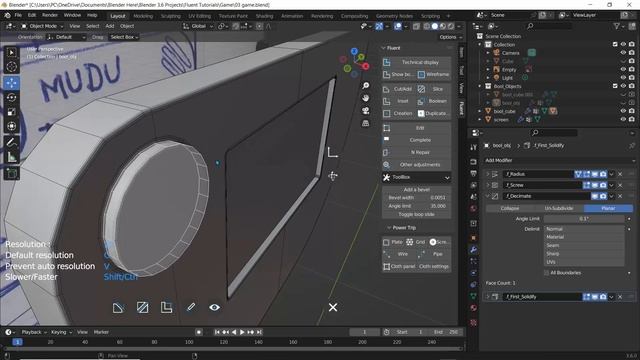
Task: Open the File menu
Action: click(18, 16)
